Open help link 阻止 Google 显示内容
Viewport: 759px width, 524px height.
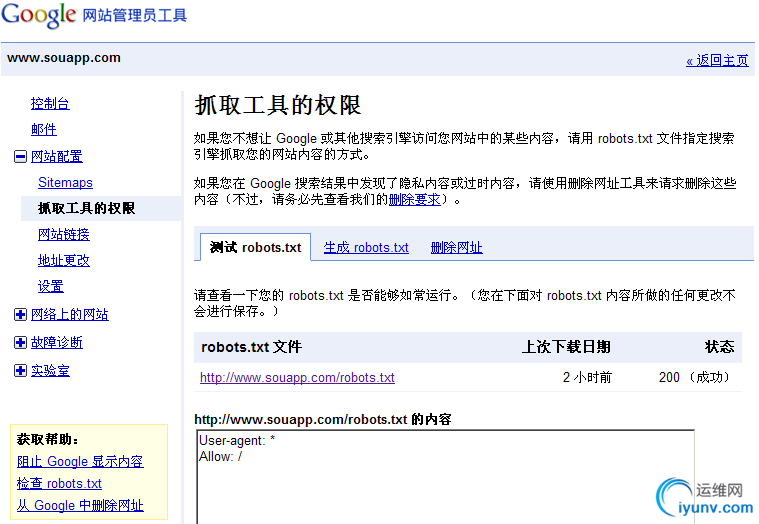(x=80, y=462)
